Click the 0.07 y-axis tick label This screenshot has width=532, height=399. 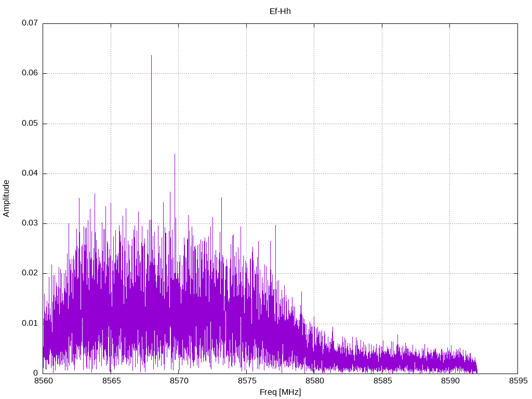click(x=30, y=23)
